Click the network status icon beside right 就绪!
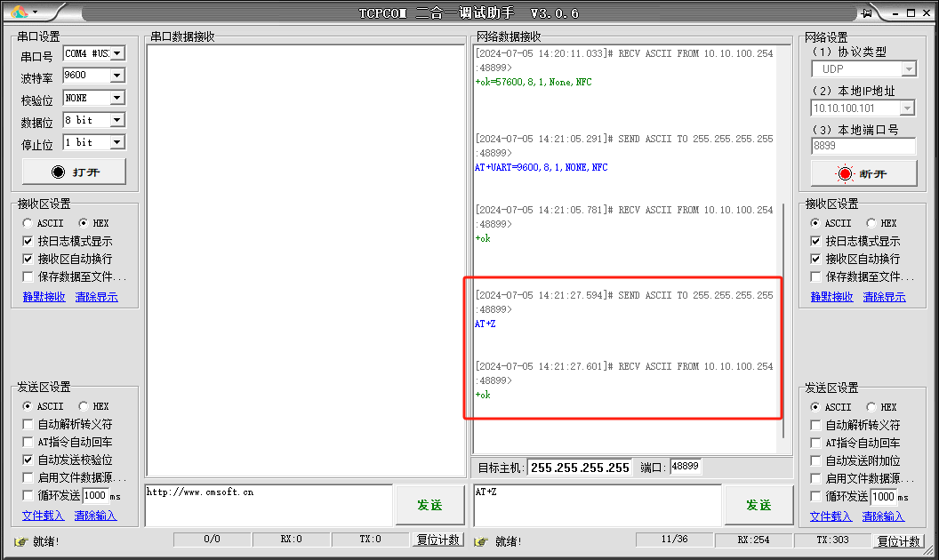The width and height of the screenshot is (939, 560). click(481, 541)
